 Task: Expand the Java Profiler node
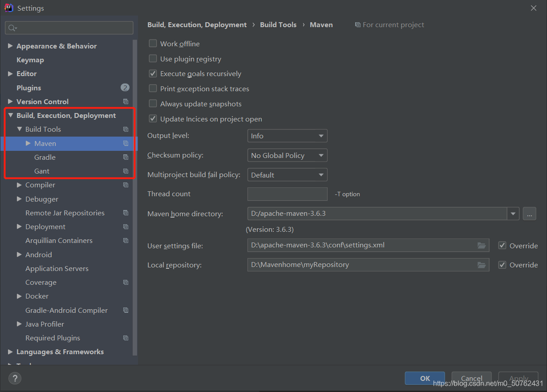coord(19,324)
